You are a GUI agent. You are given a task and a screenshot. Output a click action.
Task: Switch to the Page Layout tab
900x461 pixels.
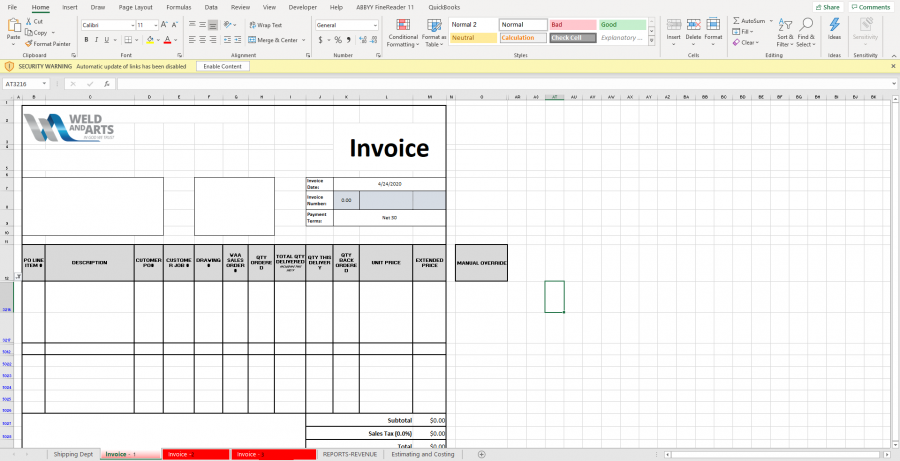pyautogui.click(x=135, y=7)
